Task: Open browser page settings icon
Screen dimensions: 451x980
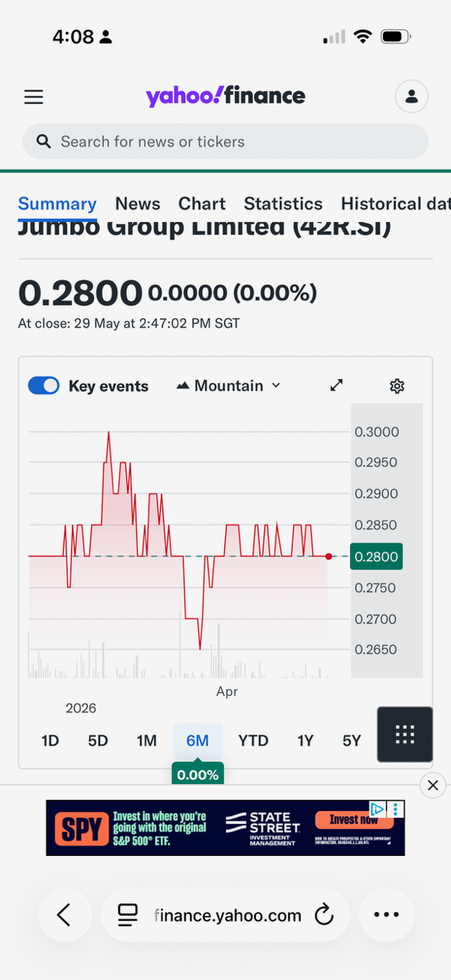Action: (x=127, y=915)
